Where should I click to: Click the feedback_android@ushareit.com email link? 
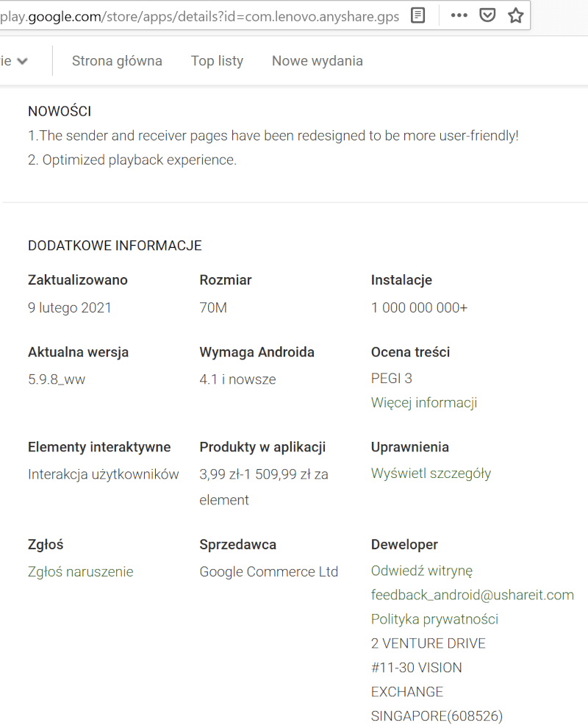coord(472,595)
